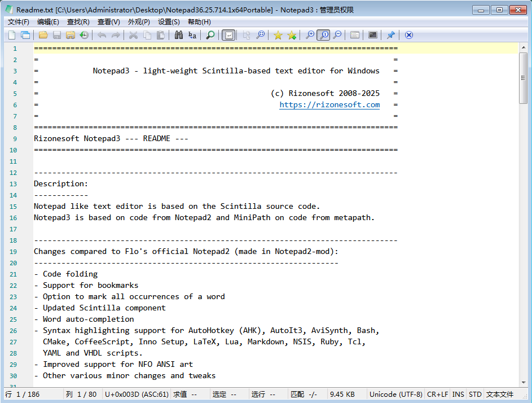The height and width of the screenshot is (403, 532).
Task: Toggle the word wrap toolbar button
Action: (x=228, y=35)
